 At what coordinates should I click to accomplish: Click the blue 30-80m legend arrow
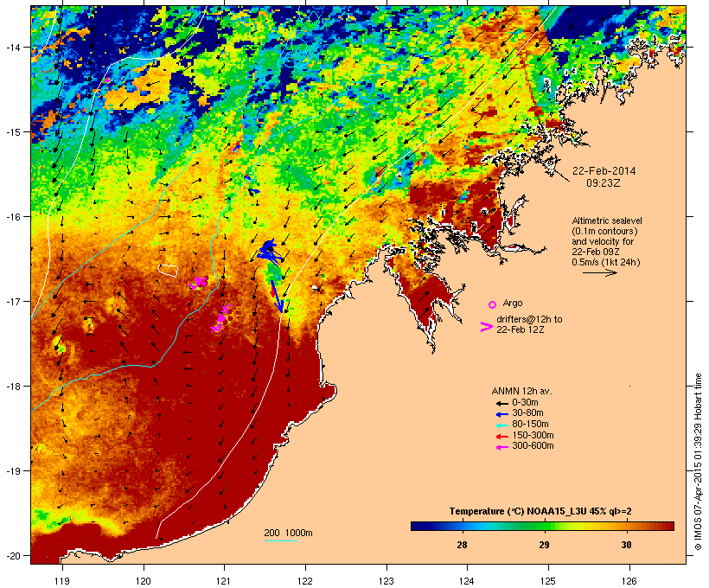(x=501, y=414)
